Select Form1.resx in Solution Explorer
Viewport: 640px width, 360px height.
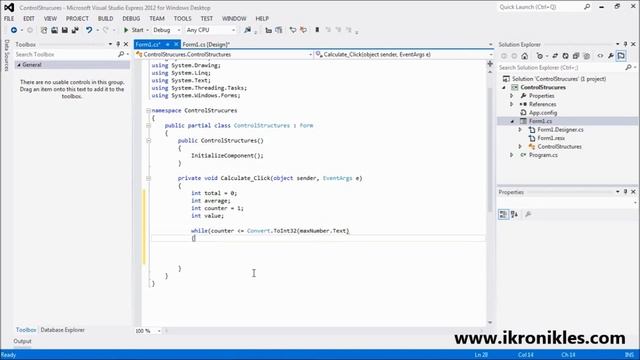[x=551, y=138]
